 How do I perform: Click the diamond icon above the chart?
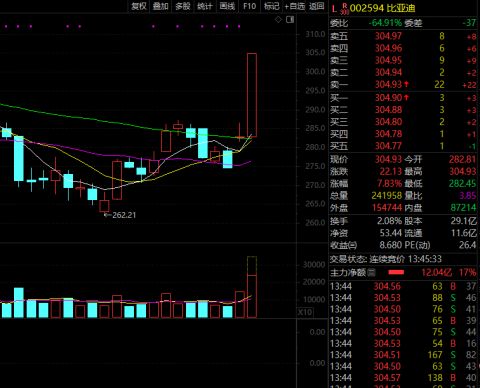(278, 20)
